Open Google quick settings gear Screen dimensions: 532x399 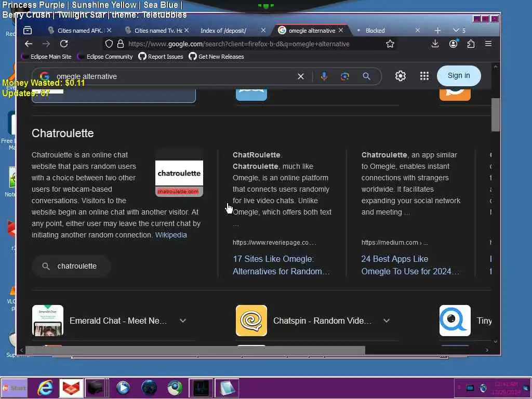pyautogui.click(x=401, y=76)
